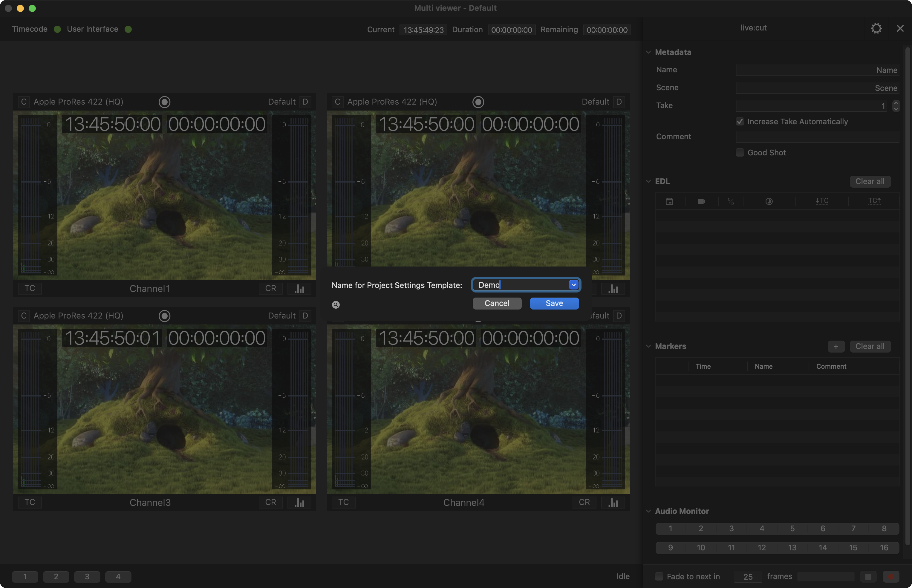Toggle TC button for Channel4
The image size is (912, 588).
coord(344,503)
